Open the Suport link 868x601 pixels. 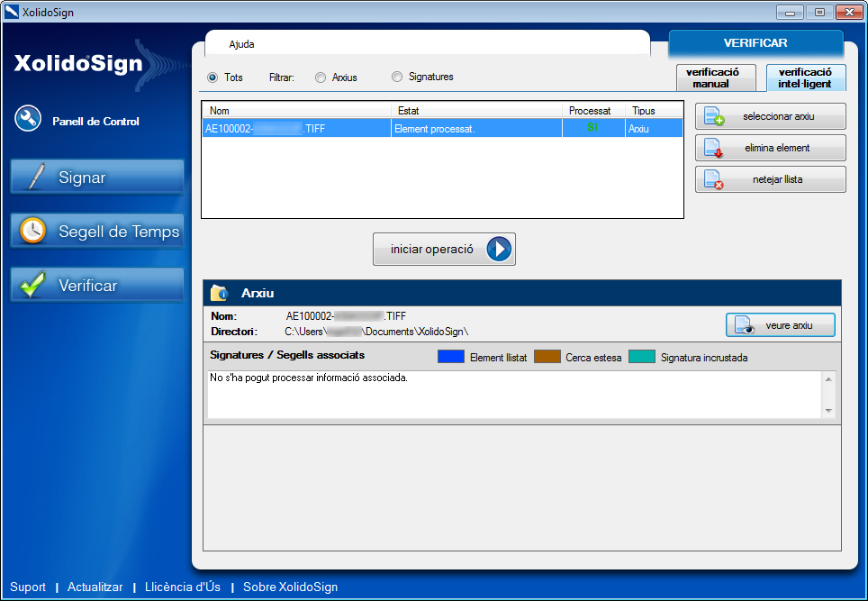[28, 587]
